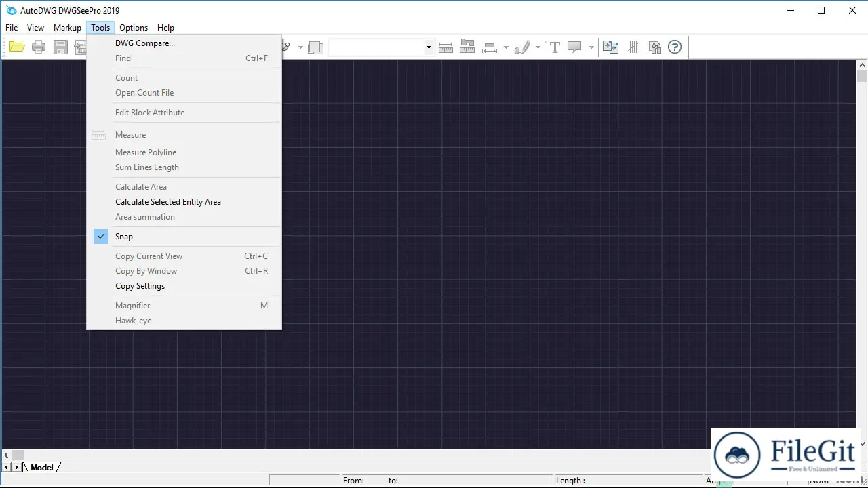Switch to the Model layout tab
The width and height of the screenshot is (868, 488).
click(42, 468)
